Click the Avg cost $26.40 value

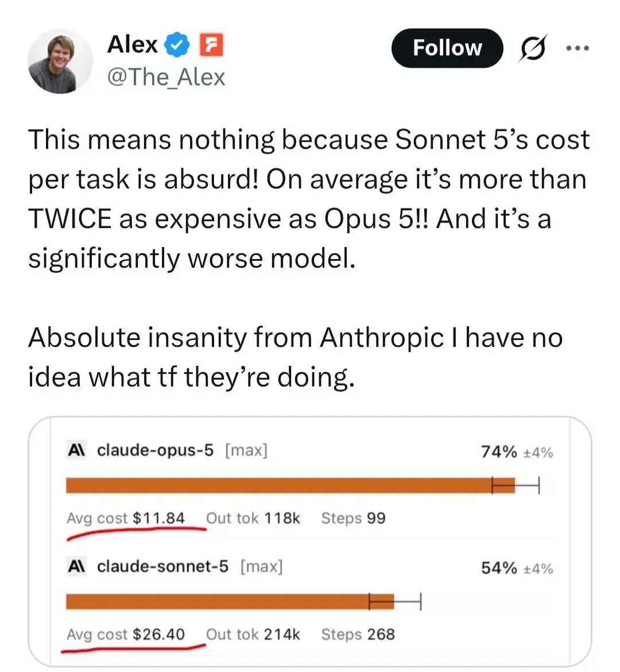pos(158,634)
